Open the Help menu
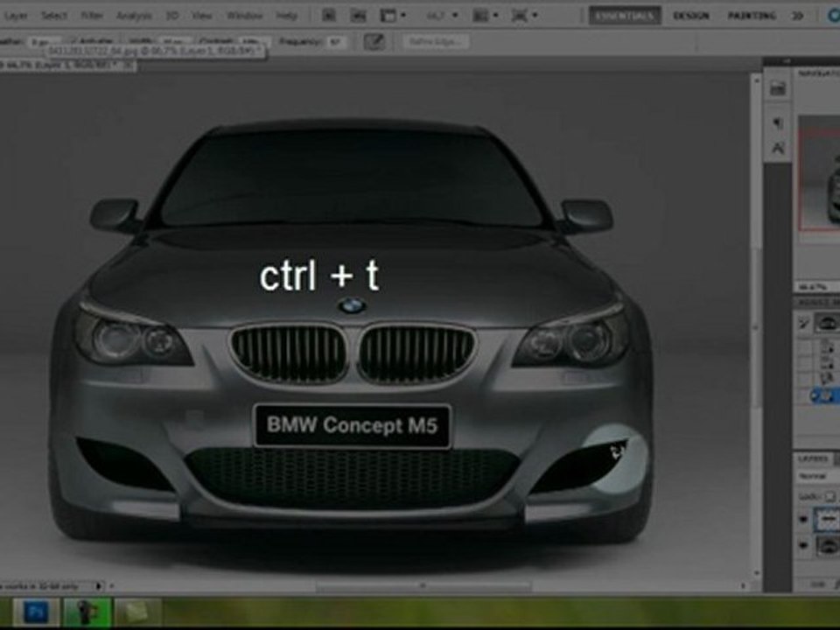The width and height of the screenshot is (840, 630). (x=287, y=16)
